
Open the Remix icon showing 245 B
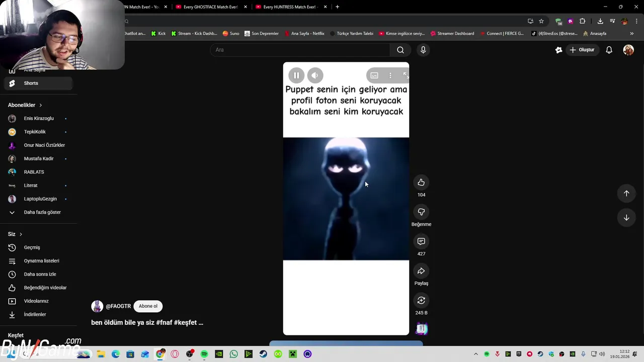[x=421, y=301]
